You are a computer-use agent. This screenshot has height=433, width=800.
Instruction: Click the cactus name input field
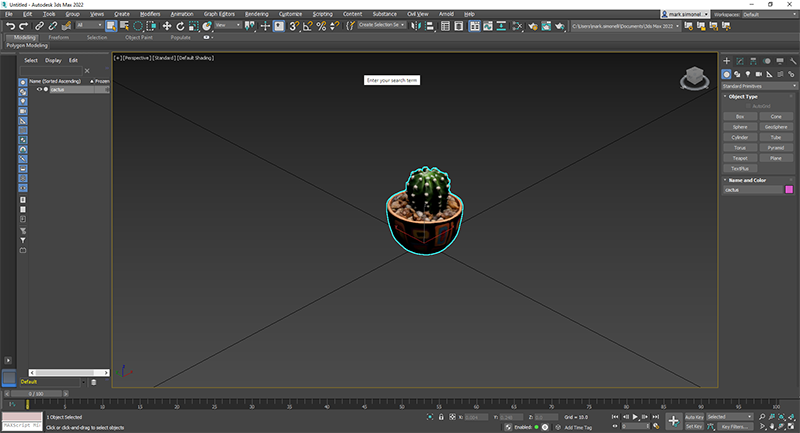[753, 190]
